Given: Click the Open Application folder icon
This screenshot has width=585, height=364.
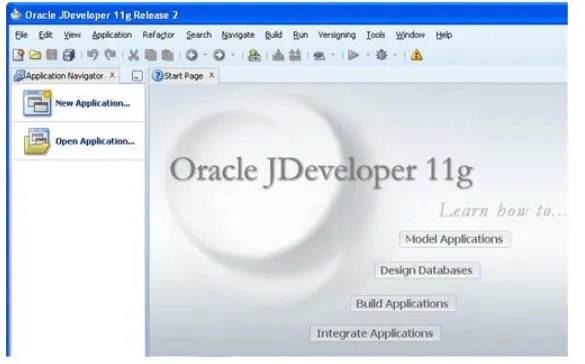Looking at the screenshot, I should point(37,141).
